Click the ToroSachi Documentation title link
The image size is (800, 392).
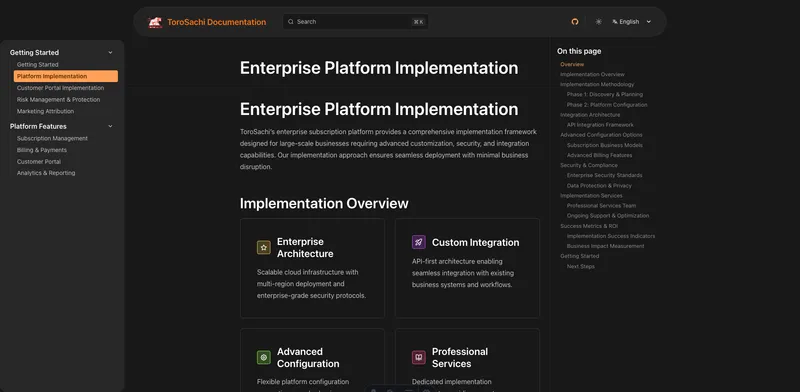216,22
